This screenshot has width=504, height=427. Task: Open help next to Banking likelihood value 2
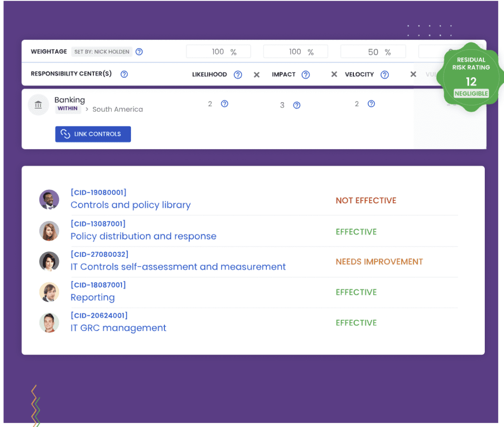coord(224,104)
